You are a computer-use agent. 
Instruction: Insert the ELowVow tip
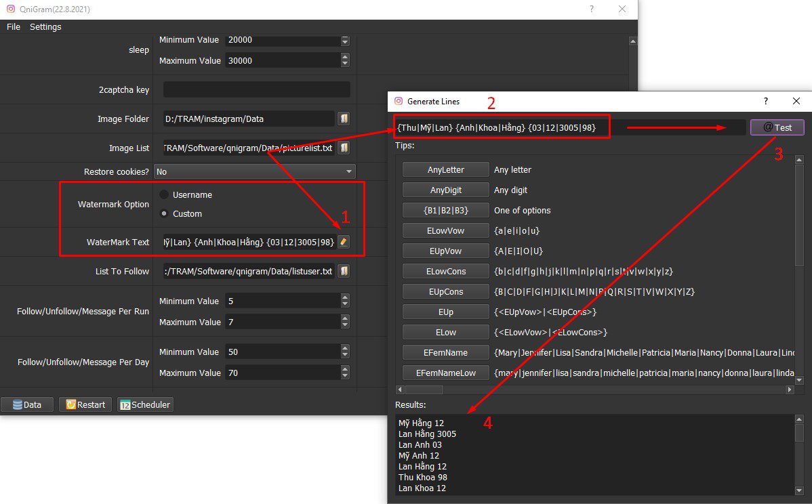tap(445, 230)
